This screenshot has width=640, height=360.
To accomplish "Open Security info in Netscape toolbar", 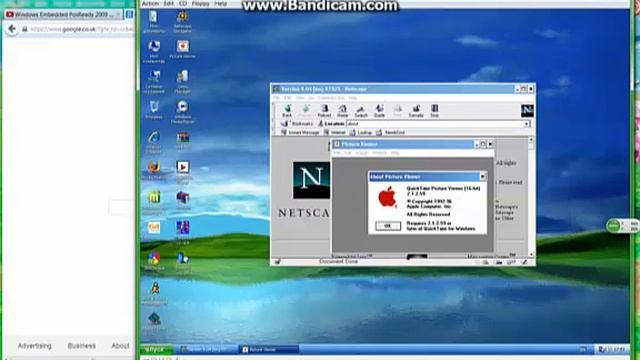I will [x=416, y=111].
